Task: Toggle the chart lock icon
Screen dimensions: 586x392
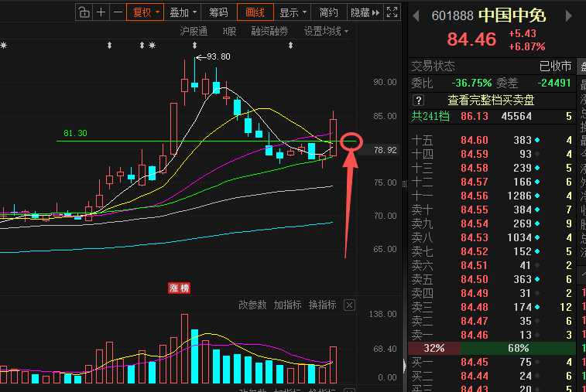Action: pyautogui.click(x=84, y=12)
